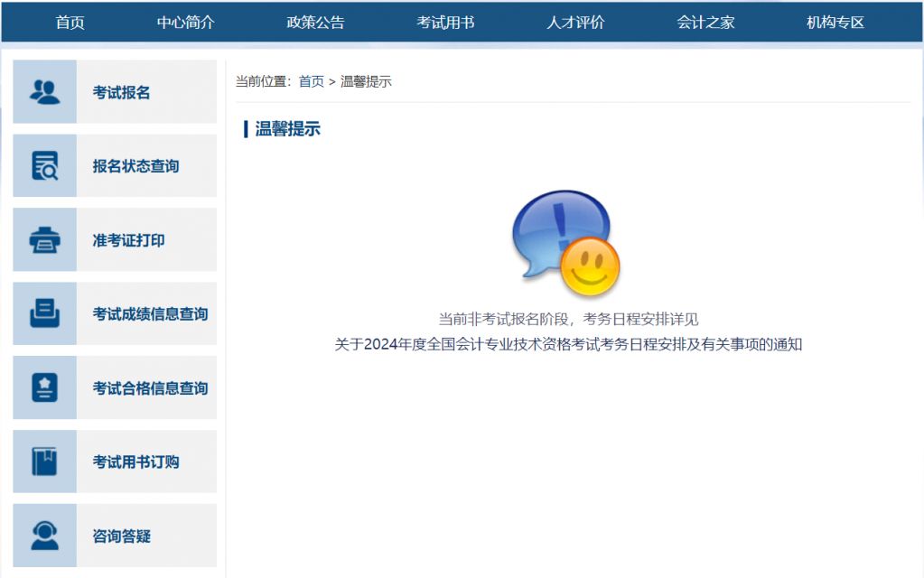The image size is (924, 578).
Task: Select the headset icon for 咨询答疑
Action: point(43,536)
